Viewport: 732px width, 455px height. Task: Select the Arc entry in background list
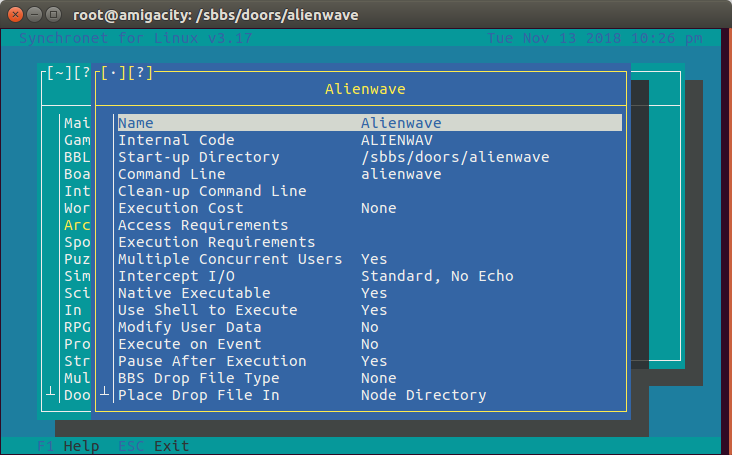coord(77,225)
